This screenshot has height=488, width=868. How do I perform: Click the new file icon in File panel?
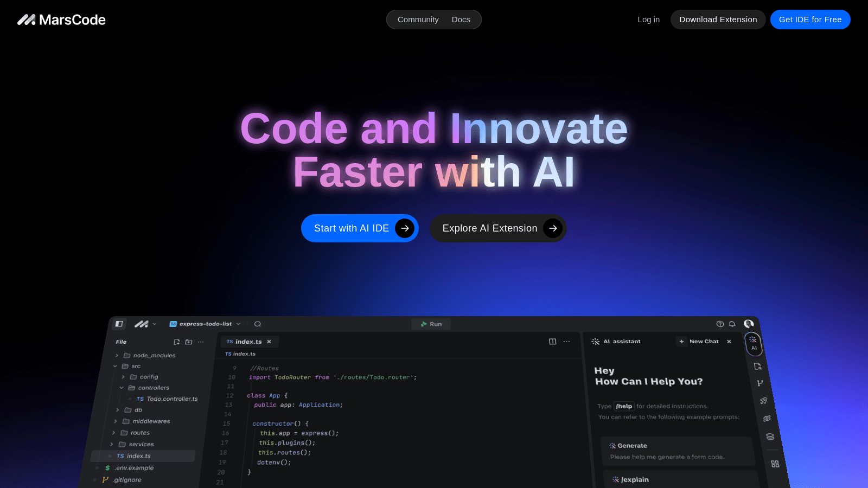176,342
